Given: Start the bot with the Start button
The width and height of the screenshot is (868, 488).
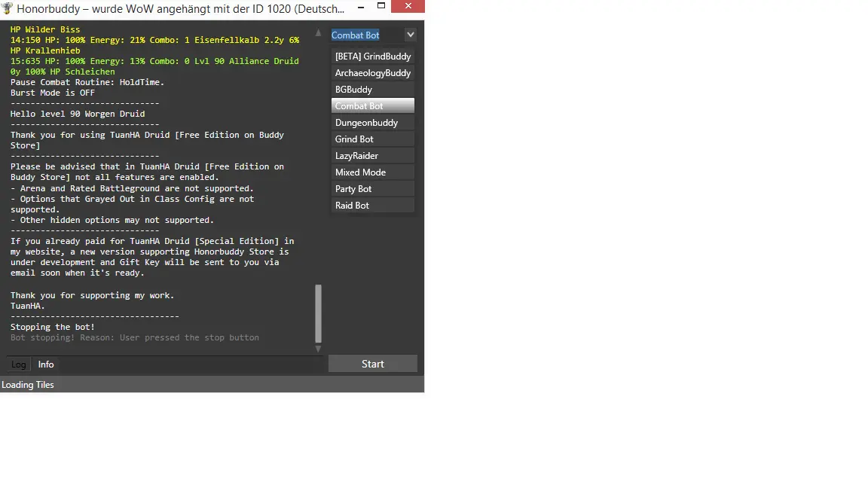Looking at the screenshot, I should [372, 364].
